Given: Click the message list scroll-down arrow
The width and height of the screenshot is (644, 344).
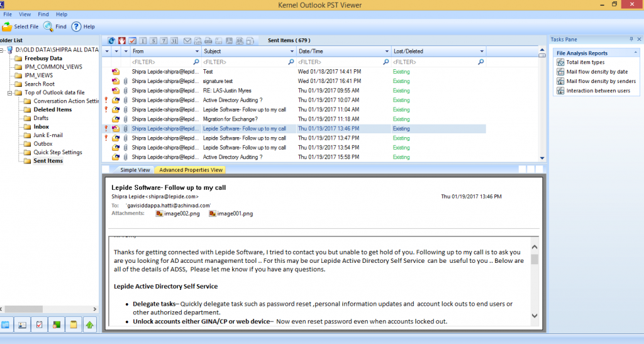Looking at the screenshot, I should click(542, 158).
